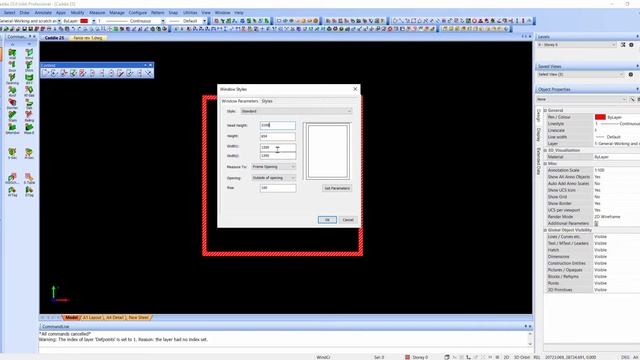Select the H-Sec section tool

[x=29, y=152]
